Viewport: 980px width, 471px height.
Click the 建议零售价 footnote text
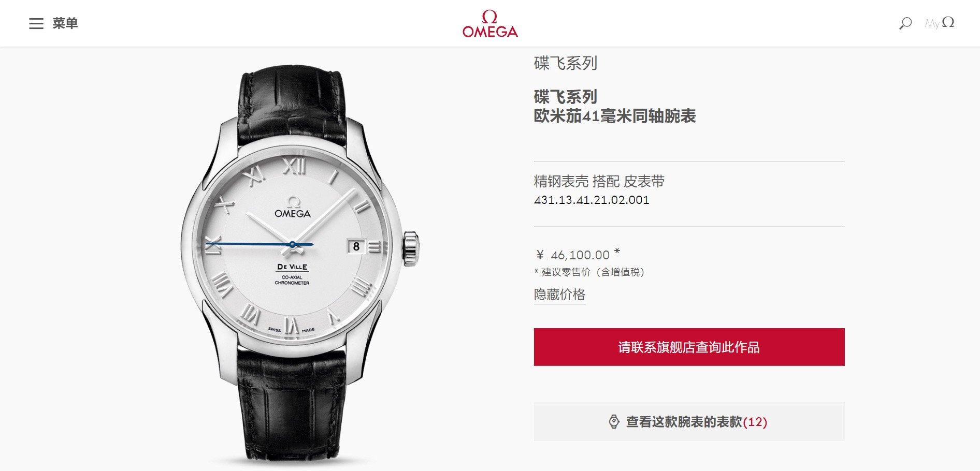(589, 272)
